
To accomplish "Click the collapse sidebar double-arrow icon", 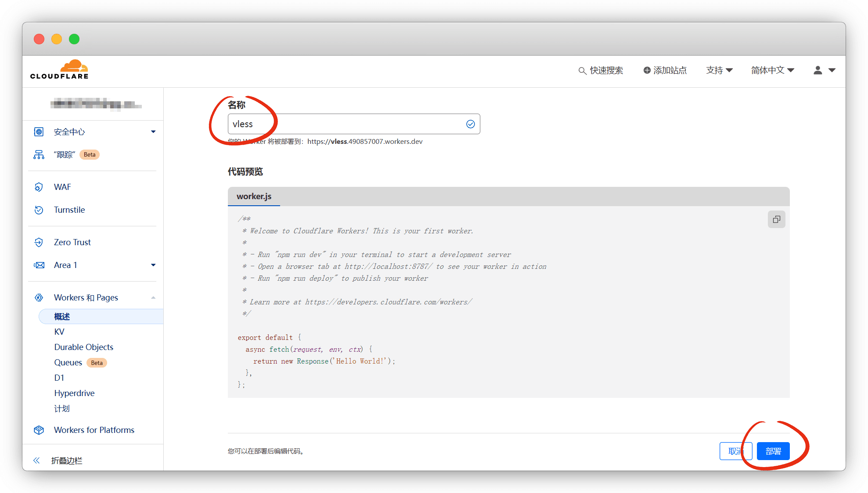I will (x=36, y=461).
